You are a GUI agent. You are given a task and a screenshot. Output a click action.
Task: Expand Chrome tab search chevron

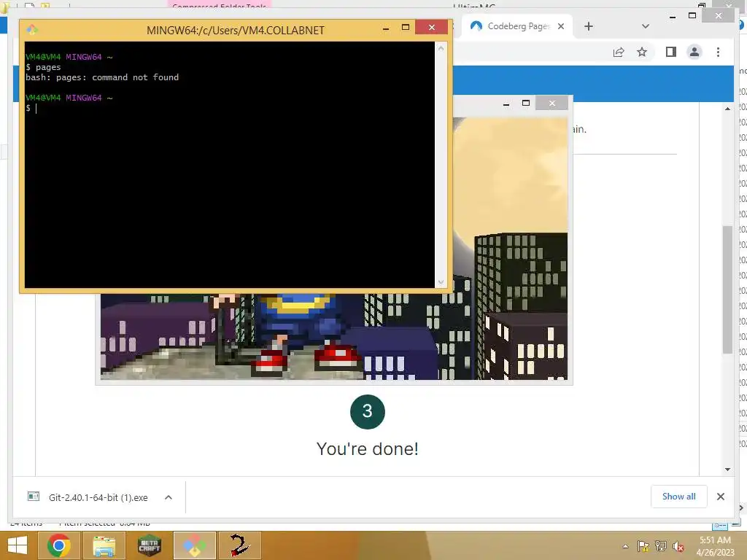[x=646, y=26]
